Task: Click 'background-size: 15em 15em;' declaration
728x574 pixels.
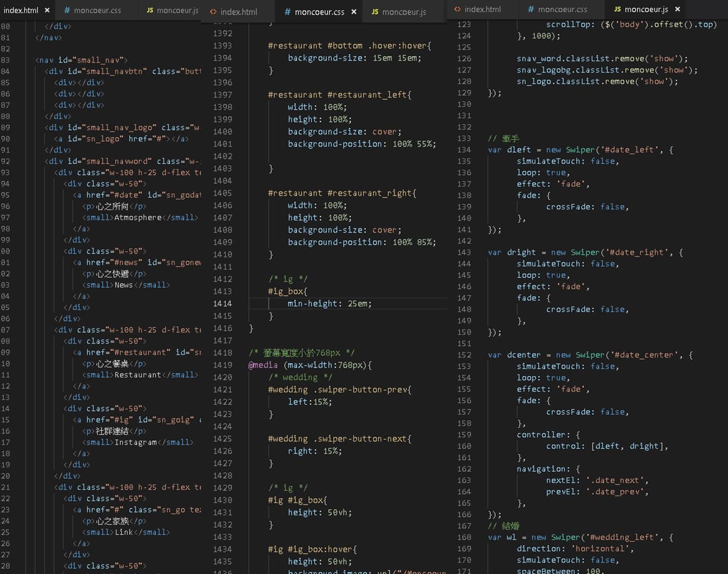Action: click(x=354, y=58)
